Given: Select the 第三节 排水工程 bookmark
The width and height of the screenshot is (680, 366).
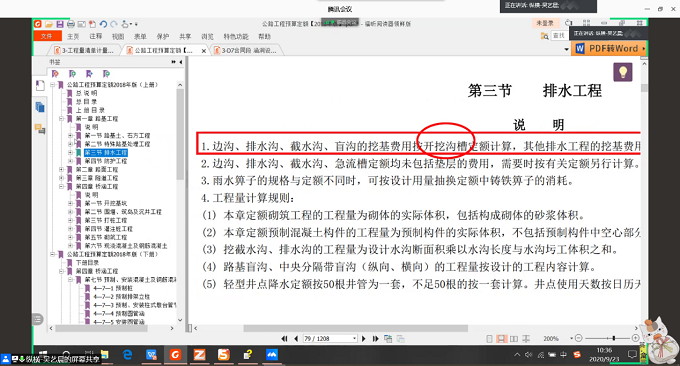Looking at the screenshot, I should pos(106,153).
